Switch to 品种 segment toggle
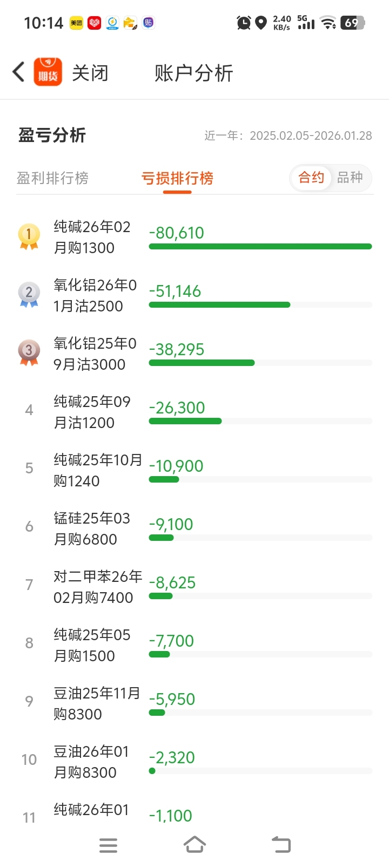389x868 pixels. (350, 178)
